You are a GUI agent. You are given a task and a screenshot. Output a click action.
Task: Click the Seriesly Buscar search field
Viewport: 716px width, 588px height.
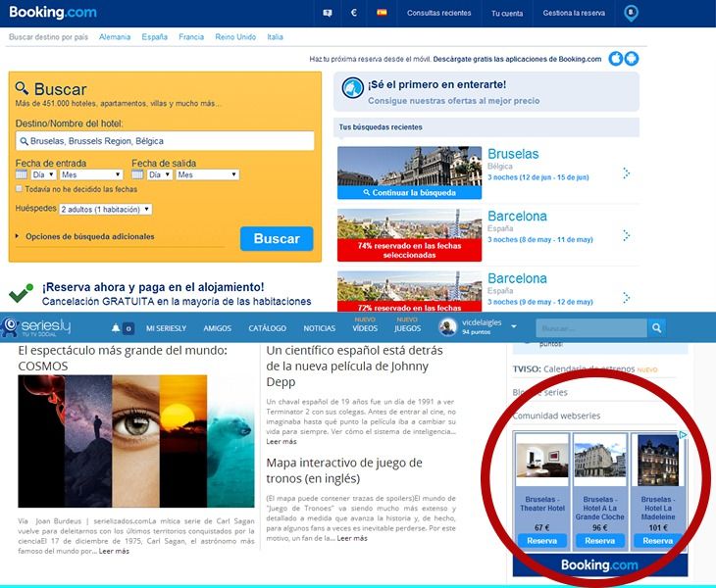tap(591, 327)
